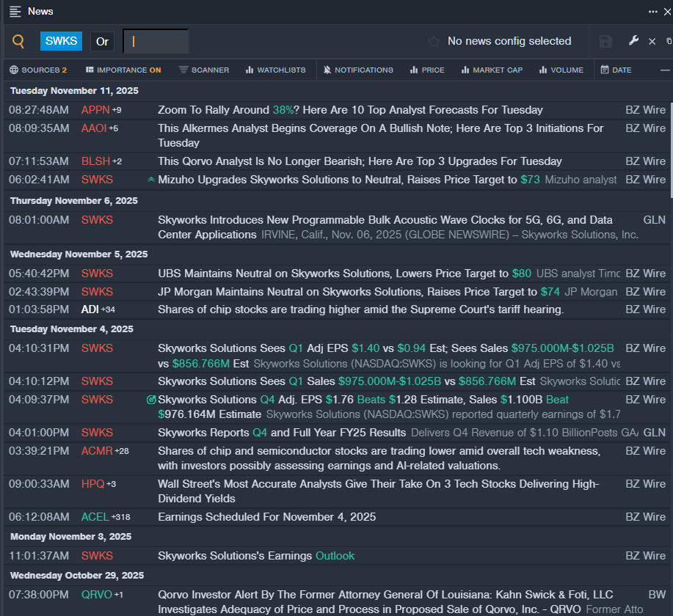Open the Sources filter dropdown
Screen dimensions: 673x616
38,70
